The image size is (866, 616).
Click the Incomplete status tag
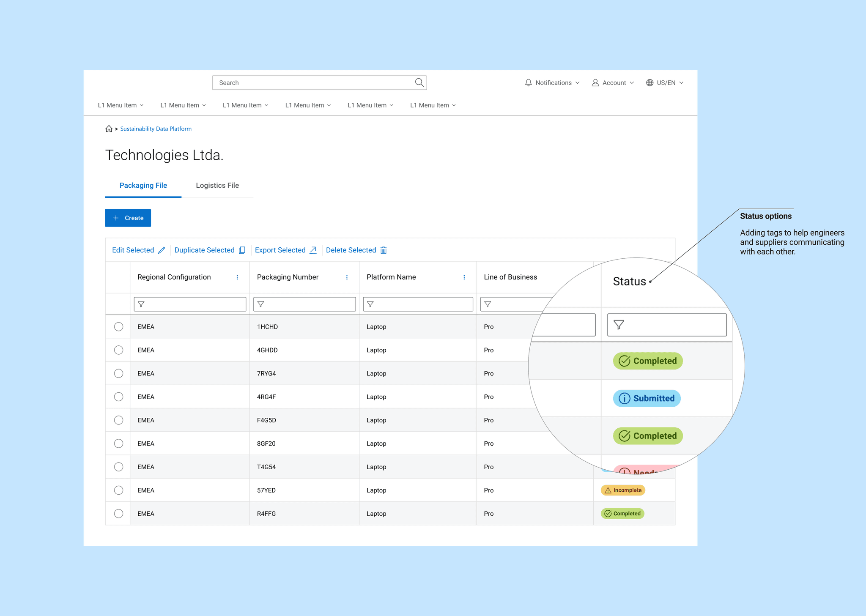pos(623,490)
